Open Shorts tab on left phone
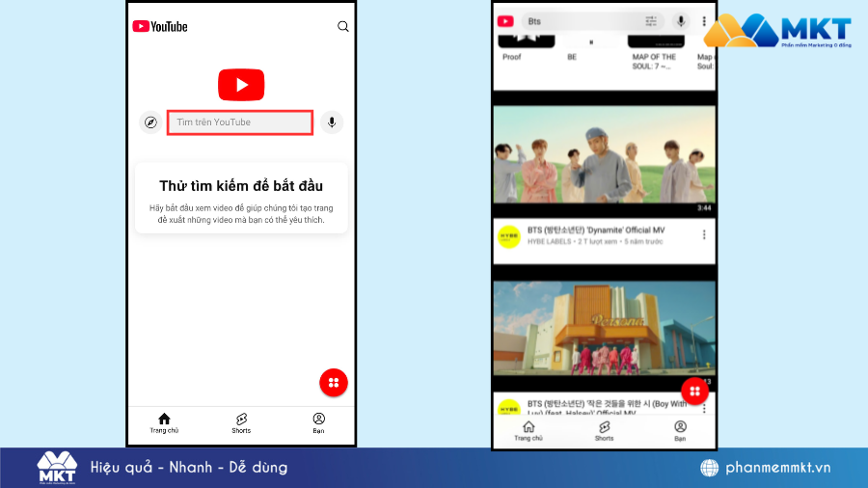Screen dimensions: 868x488 [x=241, y=423]
